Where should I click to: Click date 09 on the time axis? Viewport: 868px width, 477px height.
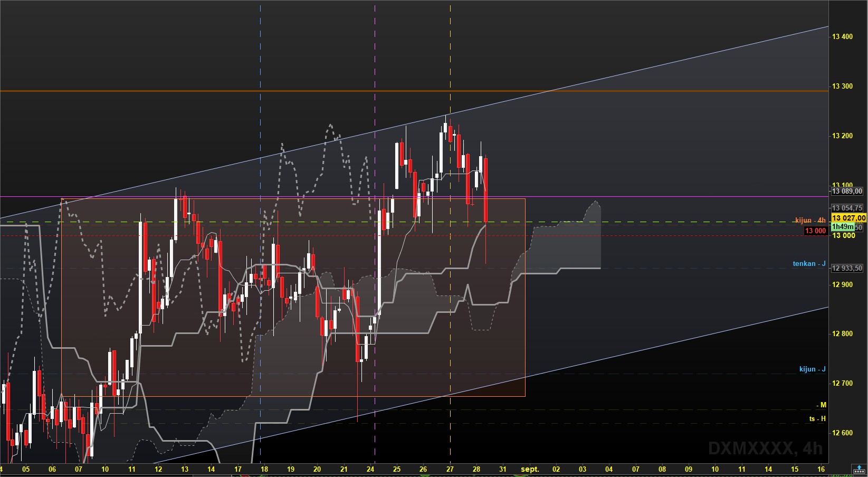[x=689, y=469]
